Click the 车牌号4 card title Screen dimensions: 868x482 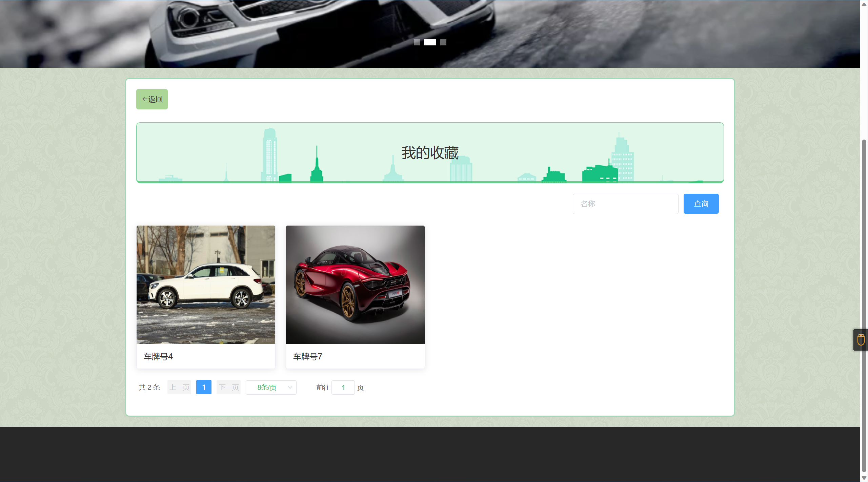[x=158, y=356]
